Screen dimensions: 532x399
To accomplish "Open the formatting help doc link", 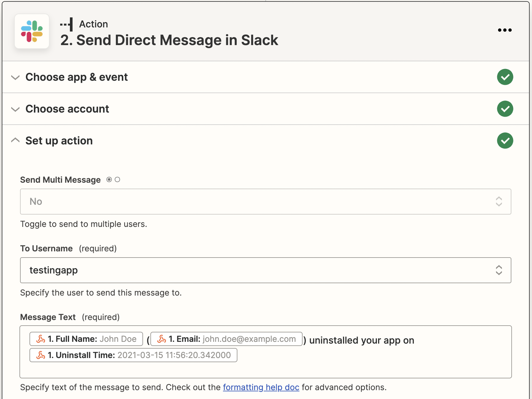I will [x=261, y=387].
